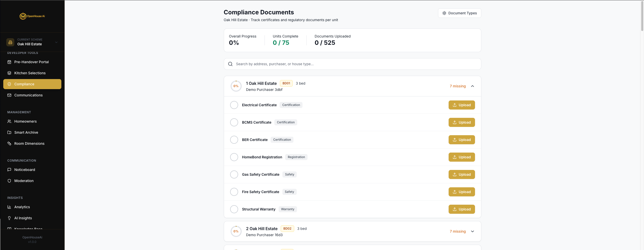Switch to the Compliance section
The image size is (644, 250).
tap(24, 84)
